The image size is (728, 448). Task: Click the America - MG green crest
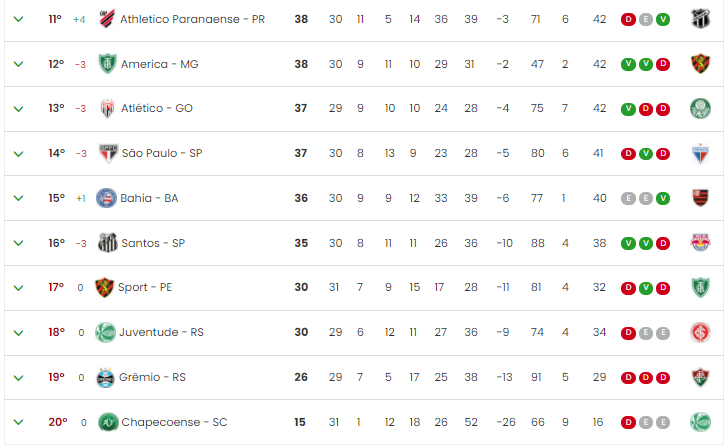(107, 64)
